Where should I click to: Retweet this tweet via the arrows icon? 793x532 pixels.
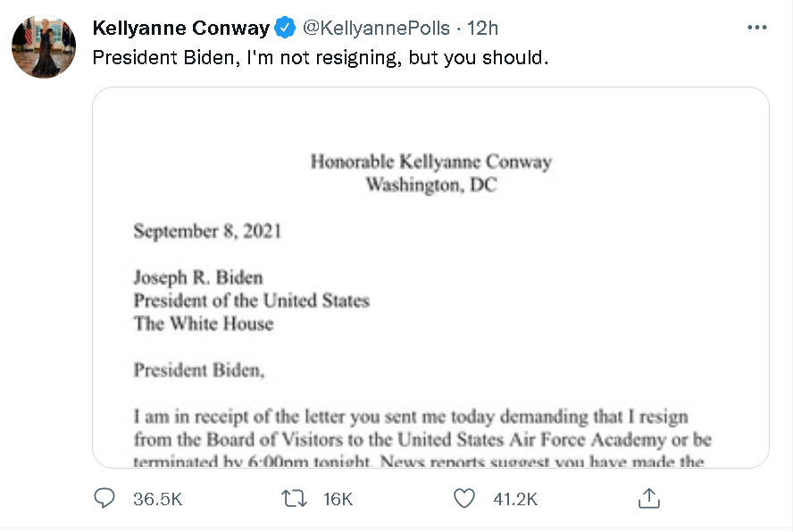click(x=290, y=498)
